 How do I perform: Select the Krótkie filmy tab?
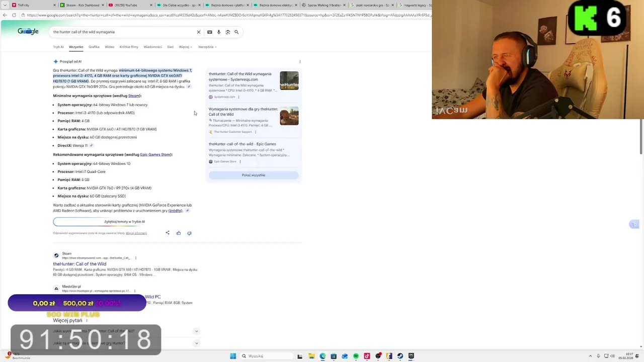129,47
